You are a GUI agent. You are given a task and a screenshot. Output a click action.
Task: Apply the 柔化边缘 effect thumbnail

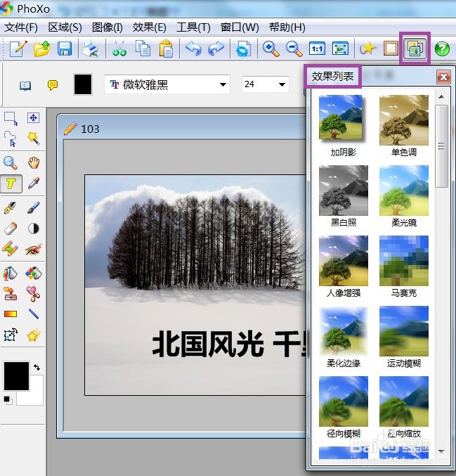(344, 331)
